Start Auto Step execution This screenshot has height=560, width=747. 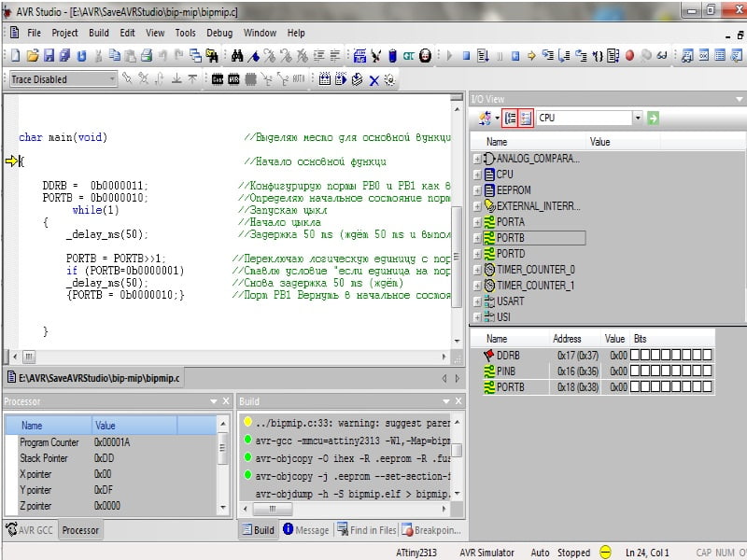click(x=613, y=56)
